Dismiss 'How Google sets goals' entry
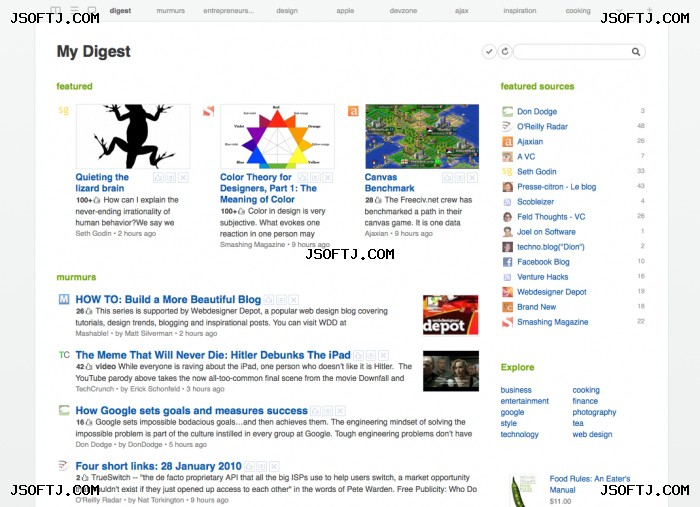The height and width of the screenshot is (507, 700). (x=340, y=411)
